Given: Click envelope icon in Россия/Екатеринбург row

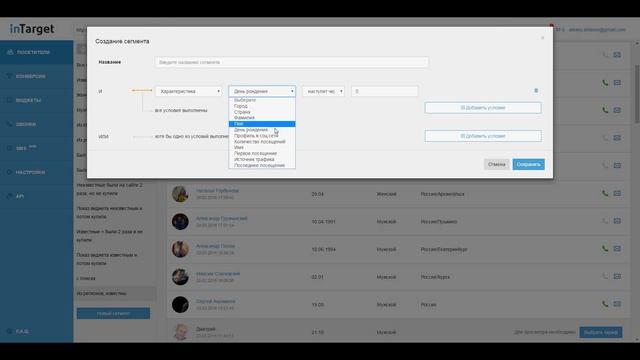Looking at the screenshot, I should [x=617, y=249].
